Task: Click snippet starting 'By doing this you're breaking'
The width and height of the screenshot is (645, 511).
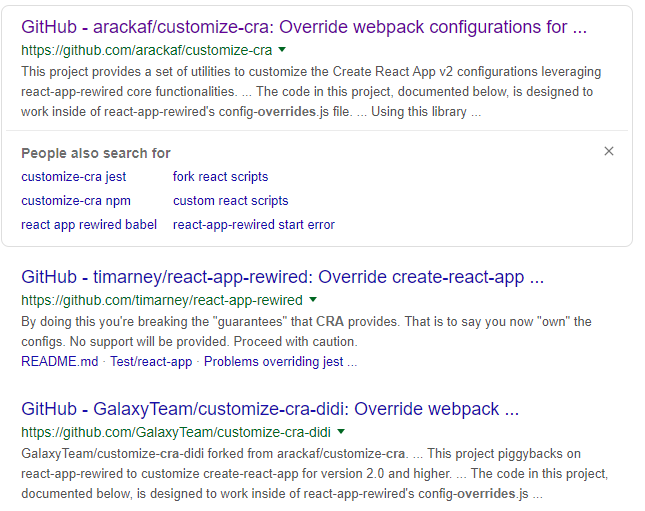Action: tap(306, 332)
